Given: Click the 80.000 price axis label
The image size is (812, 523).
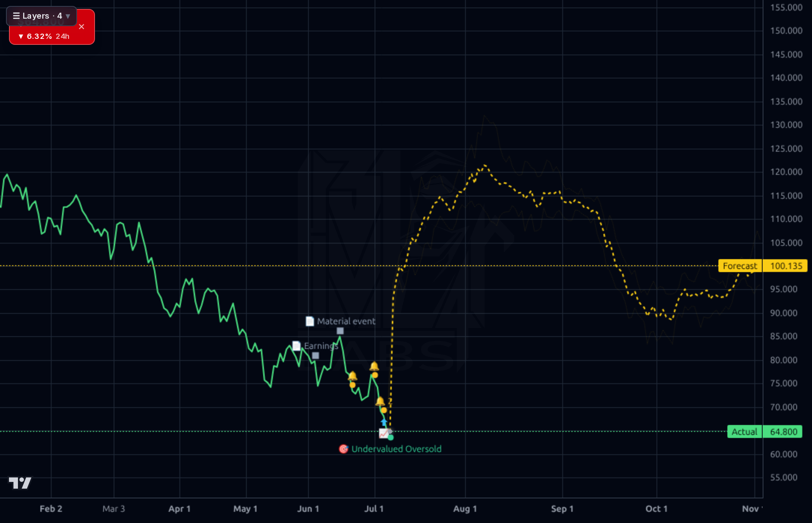Looking at the screenshot, I should click(x=784, y=360).
